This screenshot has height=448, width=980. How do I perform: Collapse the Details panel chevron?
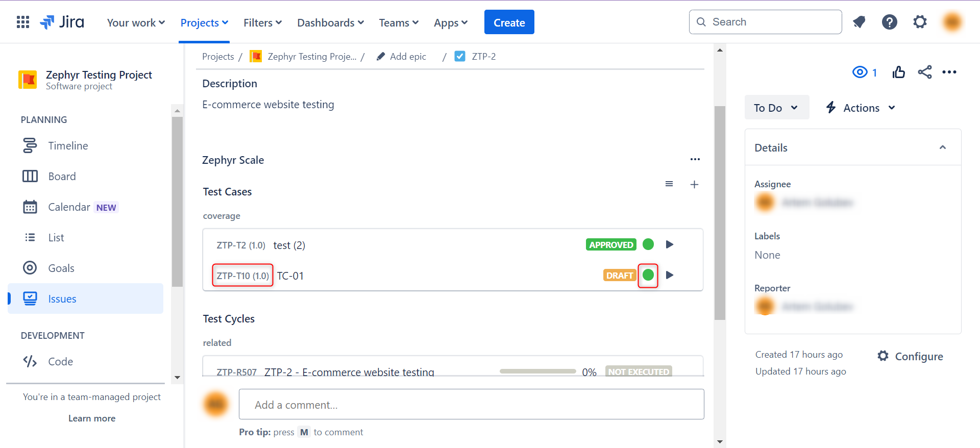942,148
